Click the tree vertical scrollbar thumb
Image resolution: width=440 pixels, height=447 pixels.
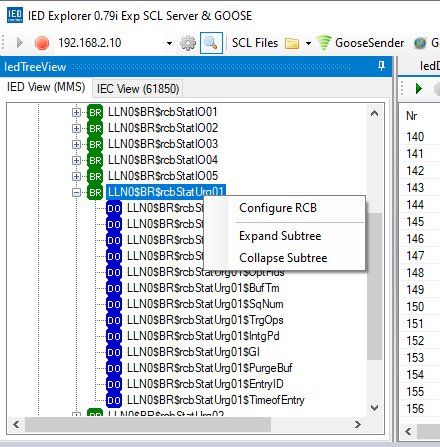[375, 286]
